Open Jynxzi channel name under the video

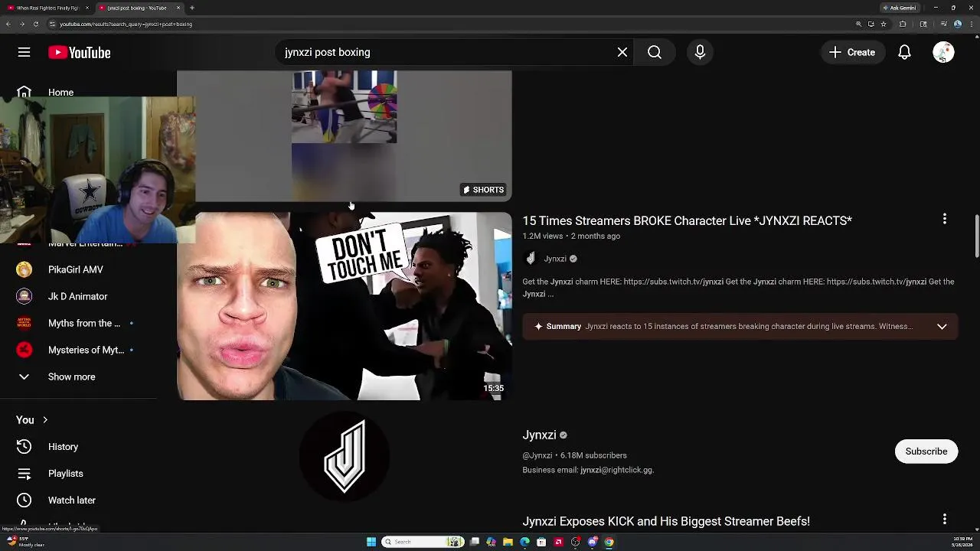pos(555,259)
